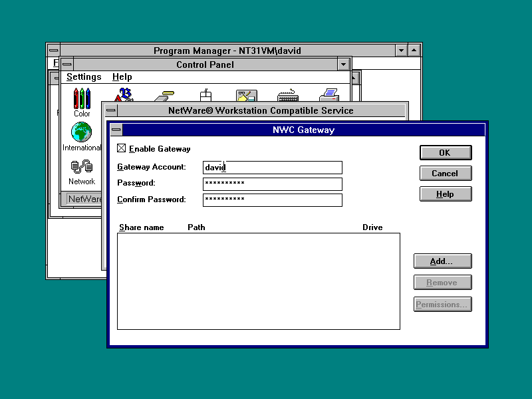Click the "Password:" label above Confirm Password
532x399 pixels.
(136, 183)
